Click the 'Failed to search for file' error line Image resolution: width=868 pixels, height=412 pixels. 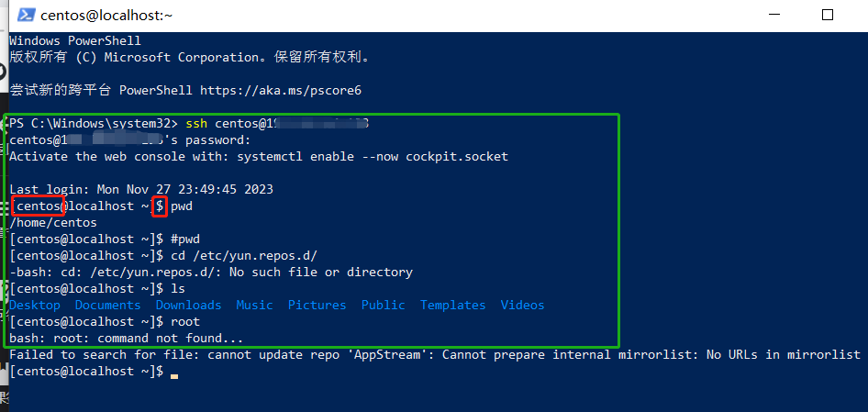[435, 354]
